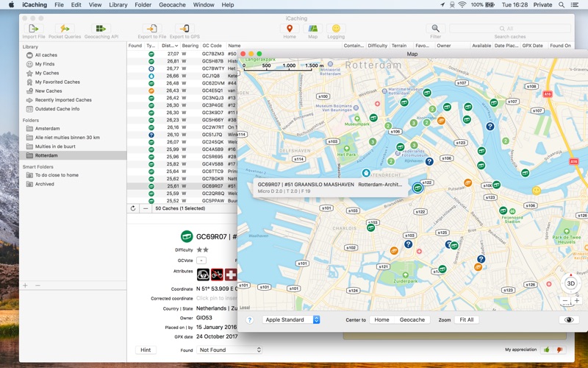Viewport: 588px width, 368px height.
Task: Zoom in on the map with plus
Action: [x=577, y=300]
